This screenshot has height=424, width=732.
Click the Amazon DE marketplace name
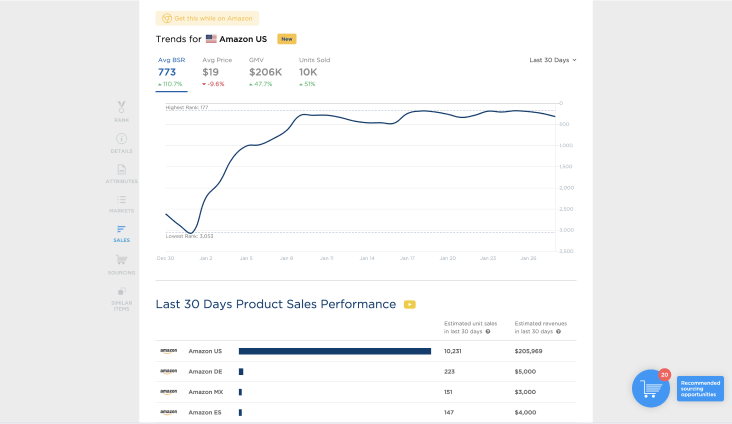(205, 372)
